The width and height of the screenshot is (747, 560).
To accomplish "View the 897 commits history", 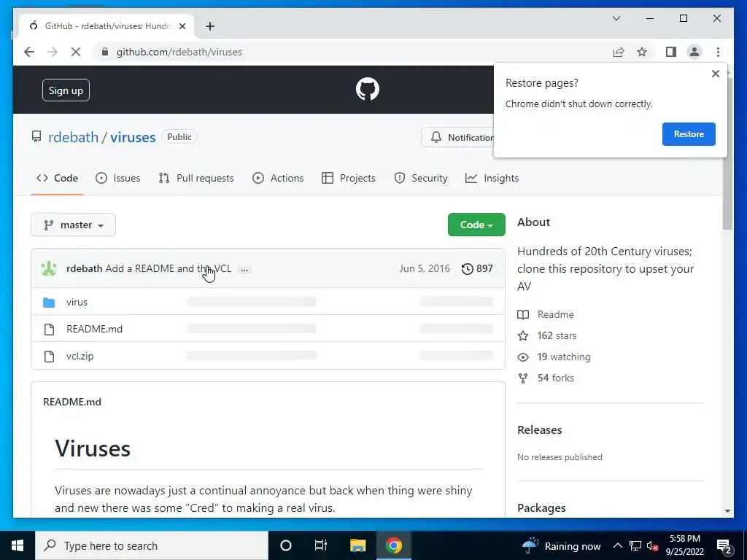I will (x=477, y=268).
